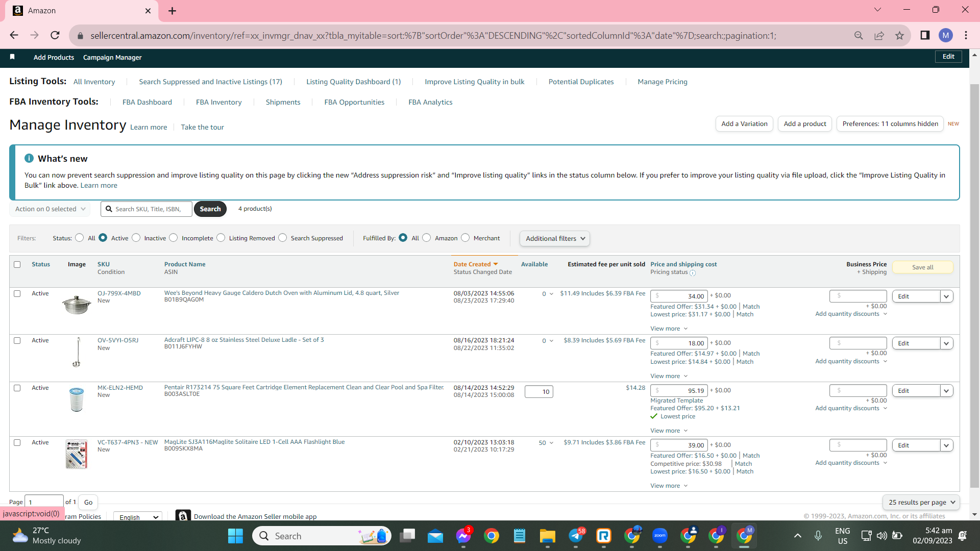This screenshot has width=980, height=551.
Task: Click the Seller Central bookmark flag icon
Action: tap(12, 57)
